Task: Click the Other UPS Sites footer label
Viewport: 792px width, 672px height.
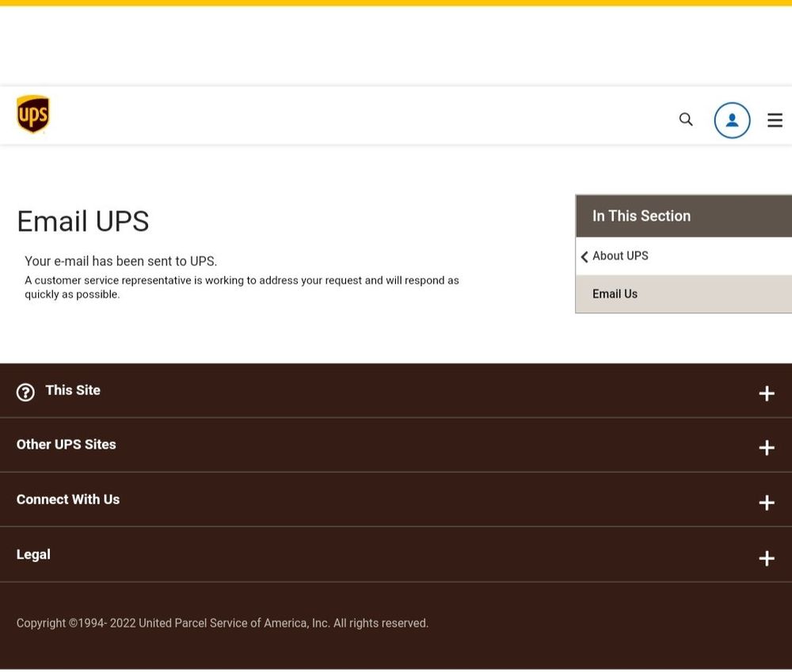Action: point(67,445)
